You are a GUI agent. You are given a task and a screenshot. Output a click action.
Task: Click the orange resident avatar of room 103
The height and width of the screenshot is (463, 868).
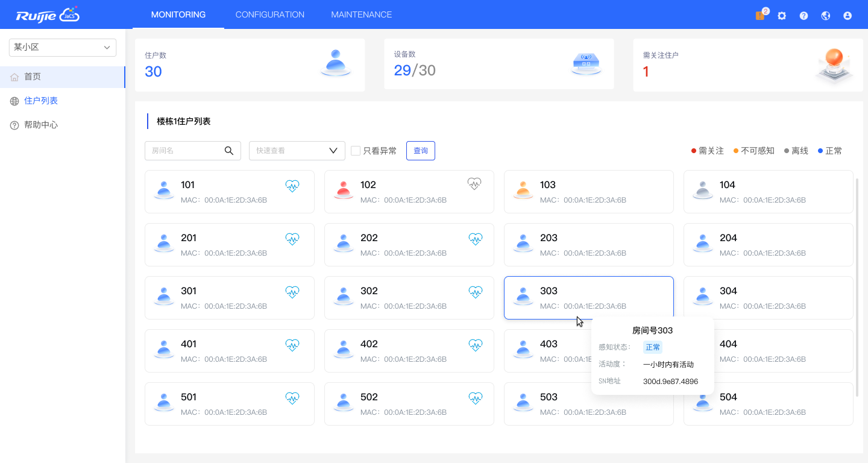pyautogui.click(x=523, y=191)
